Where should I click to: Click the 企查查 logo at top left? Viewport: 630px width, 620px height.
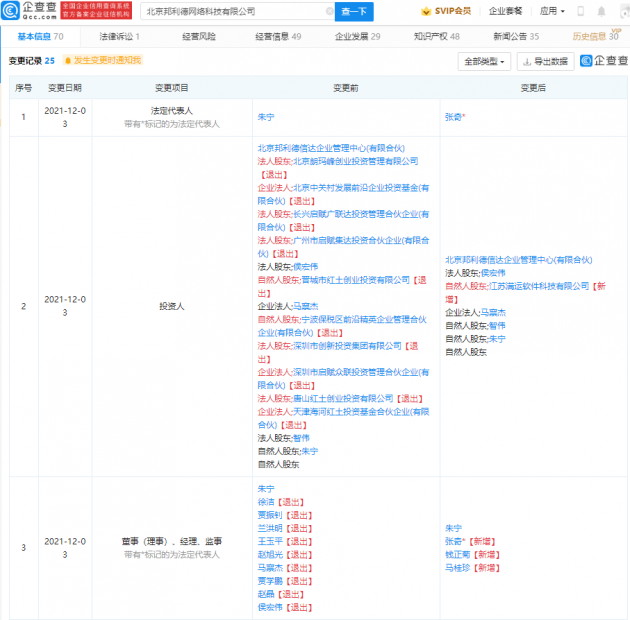point(29,11)
